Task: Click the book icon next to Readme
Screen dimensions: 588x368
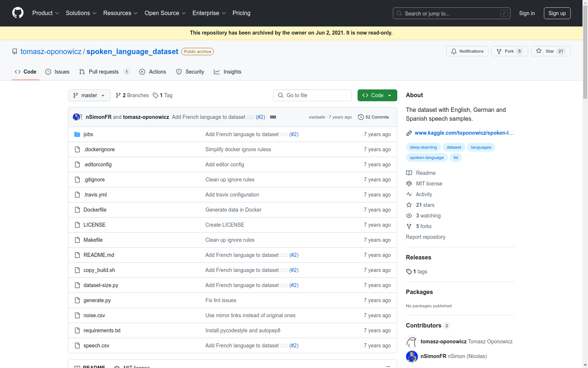Action: pyautogui.click(x=409, y=173)
